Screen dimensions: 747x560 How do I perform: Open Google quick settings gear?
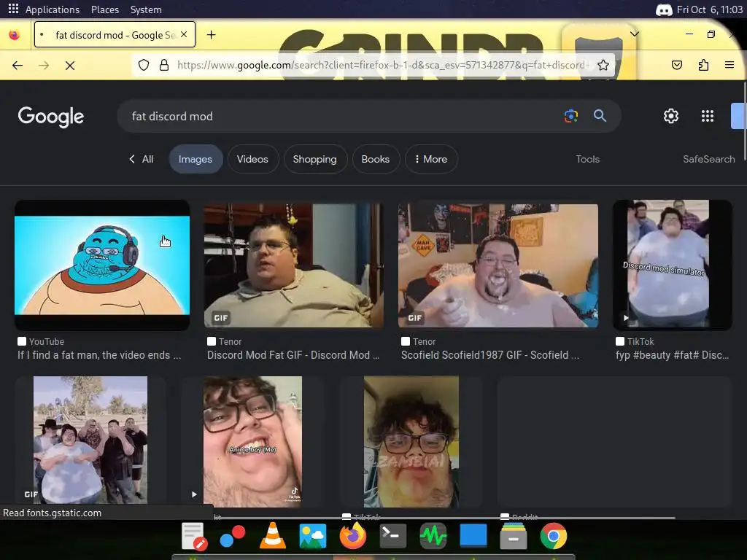(x=671, y=116)
